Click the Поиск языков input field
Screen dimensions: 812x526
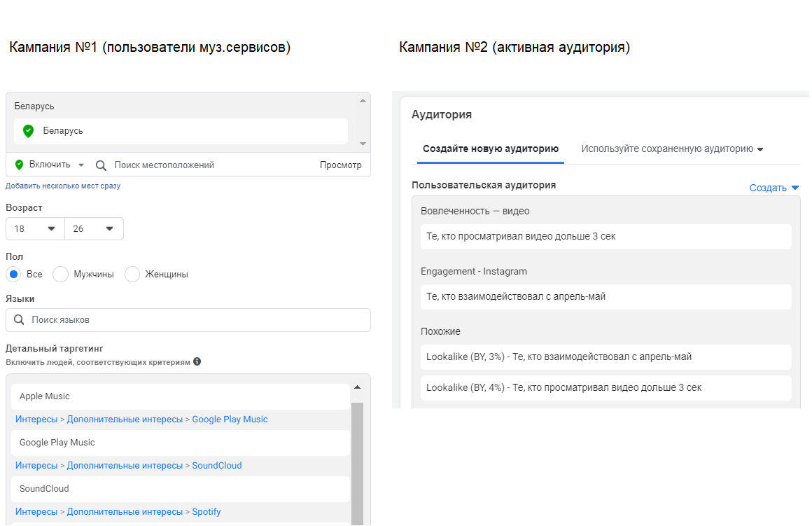click(188, 320)
